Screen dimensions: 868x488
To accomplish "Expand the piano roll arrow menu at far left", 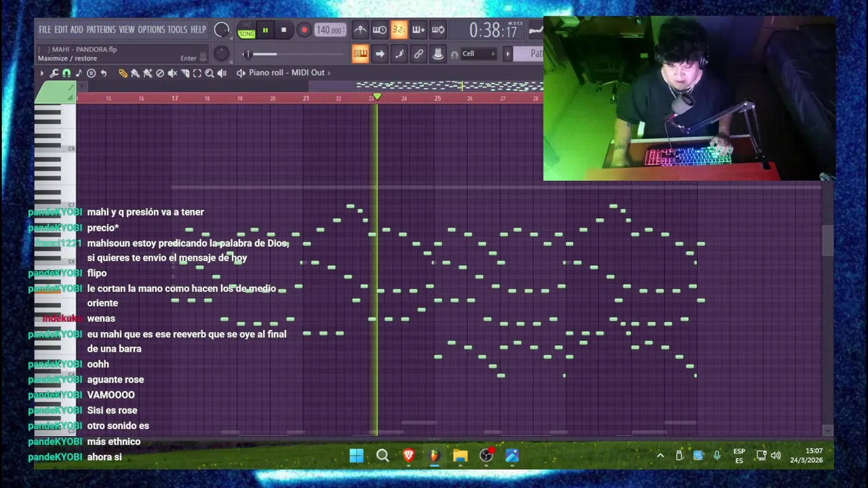I will click(42, 73).
